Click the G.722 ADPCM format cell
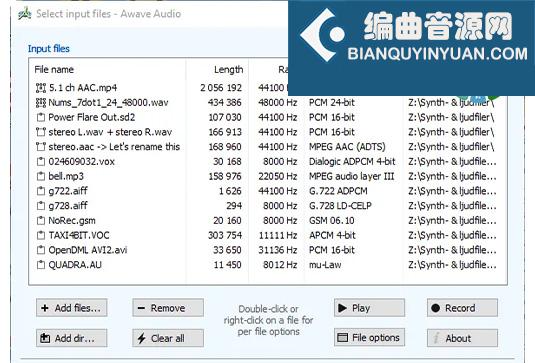 (338, 191)
